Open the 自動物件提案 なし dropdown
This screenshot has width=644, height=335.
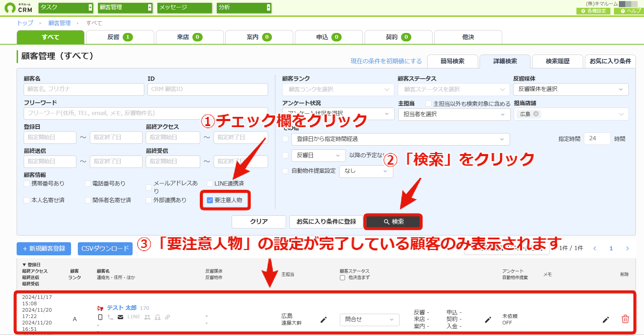[x=366, y=171]
